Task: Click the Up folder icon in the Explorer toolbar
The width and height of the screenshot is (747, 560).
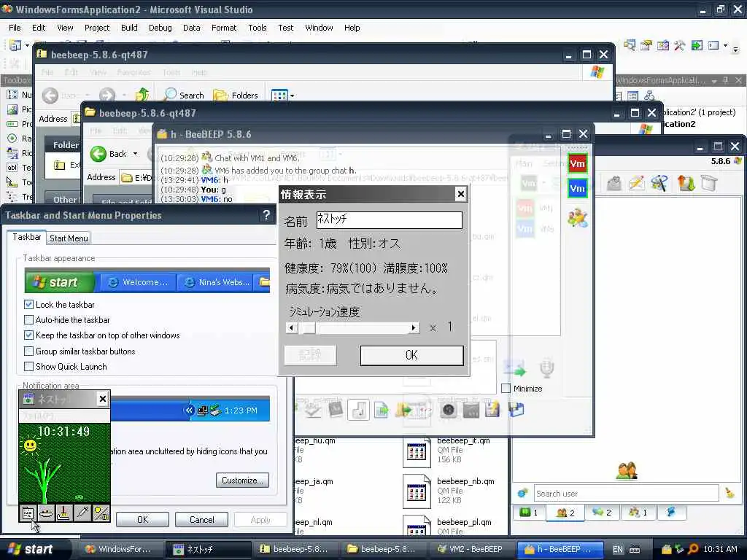Action: coord(142,95)
